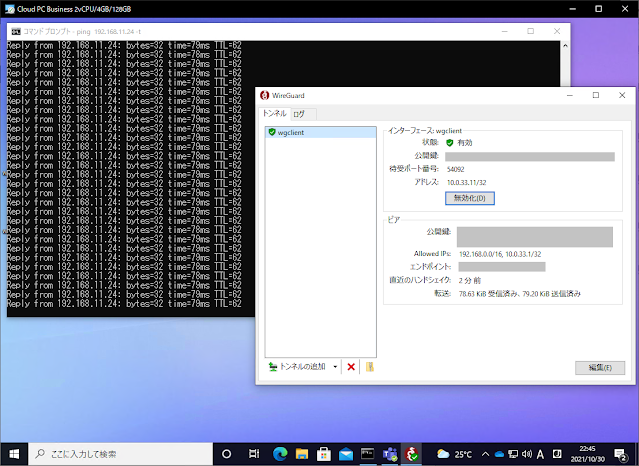
Task: Click the address value 10.0.33.11/32
Action: point(466,182)
